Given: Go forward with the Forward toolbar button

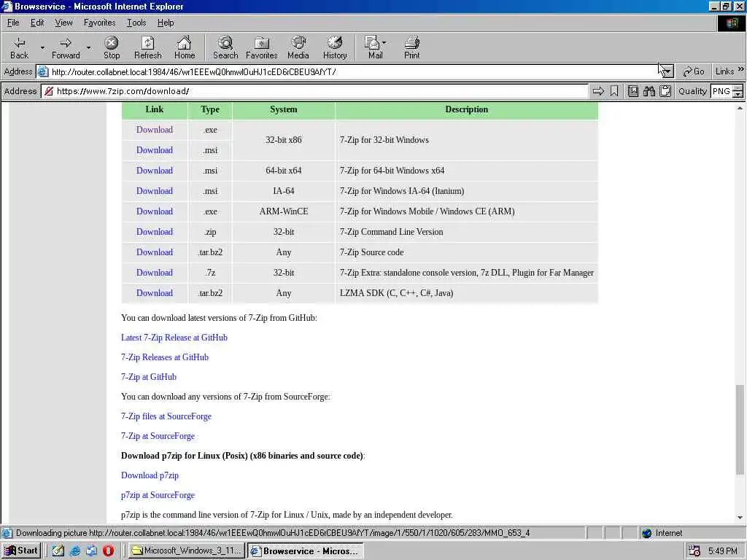Looking at the screenshot, I should click(66, 47).
